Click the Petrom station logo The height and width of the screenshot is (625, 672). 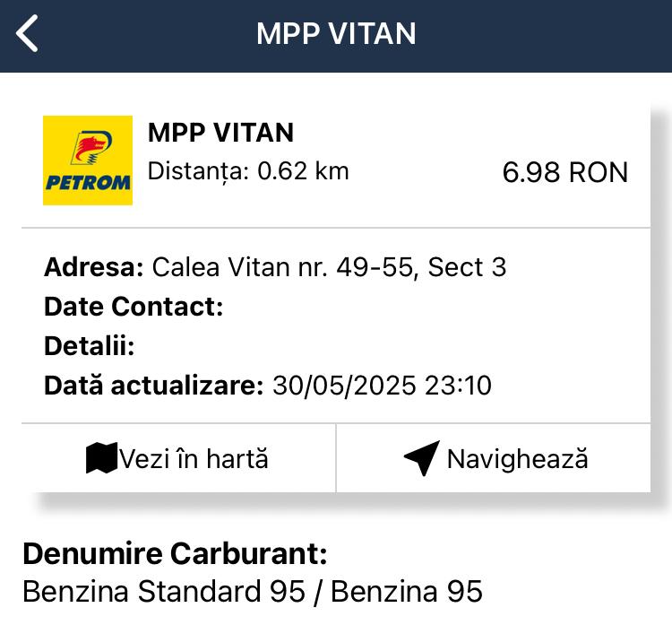pyautogui.click(x=88, y=161)
